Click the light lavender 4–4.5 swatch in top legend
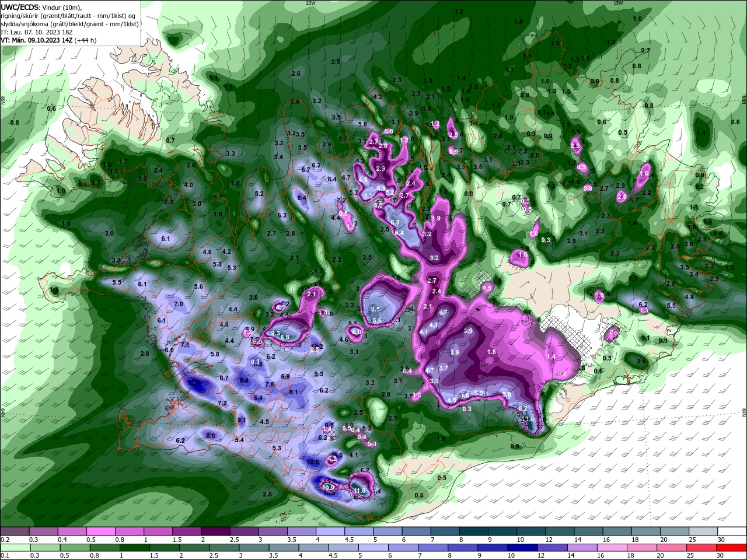 pyautogui.click(x=330, y=531)
